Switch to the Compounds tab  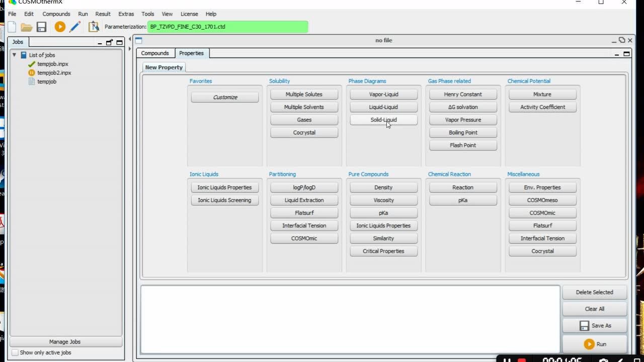[x=154, y=53]
